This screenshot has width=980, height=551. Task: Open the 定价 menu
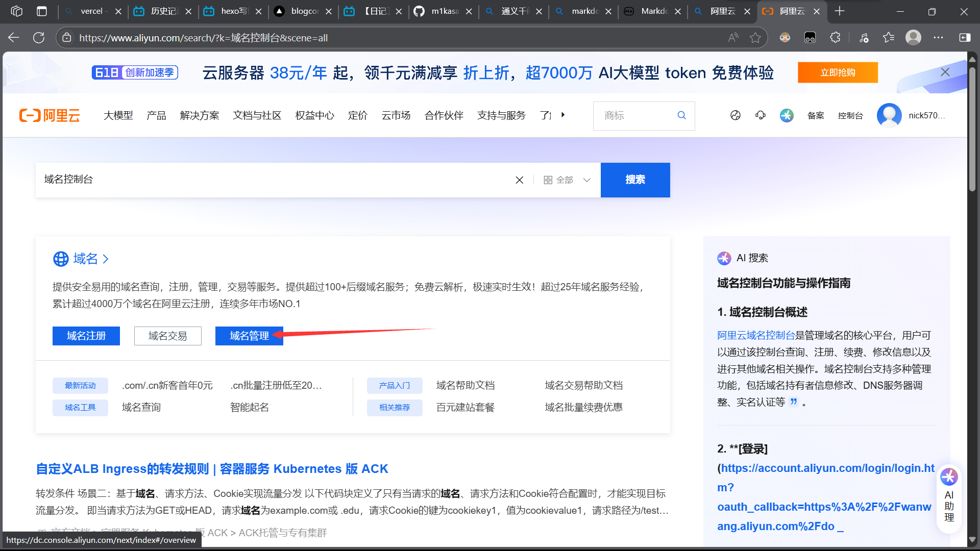click(x=357, y=115)
